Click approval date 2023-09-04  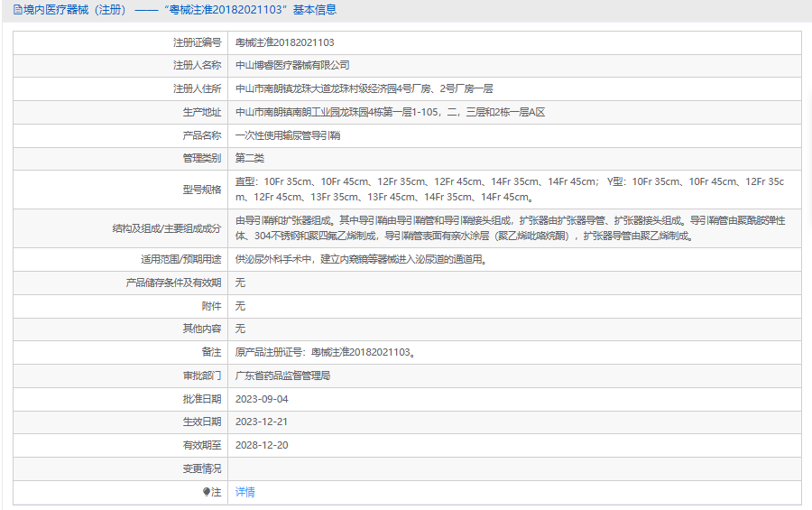[262, 399]
